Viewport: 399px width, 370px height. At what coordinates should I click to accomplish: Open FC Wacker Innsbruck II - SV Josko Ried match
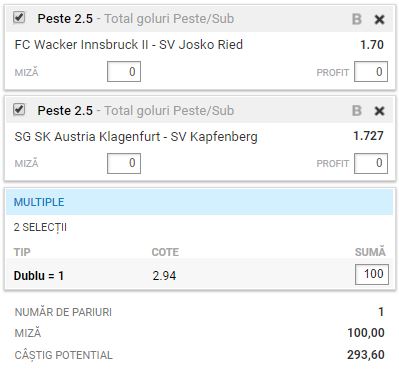point(129,45)
